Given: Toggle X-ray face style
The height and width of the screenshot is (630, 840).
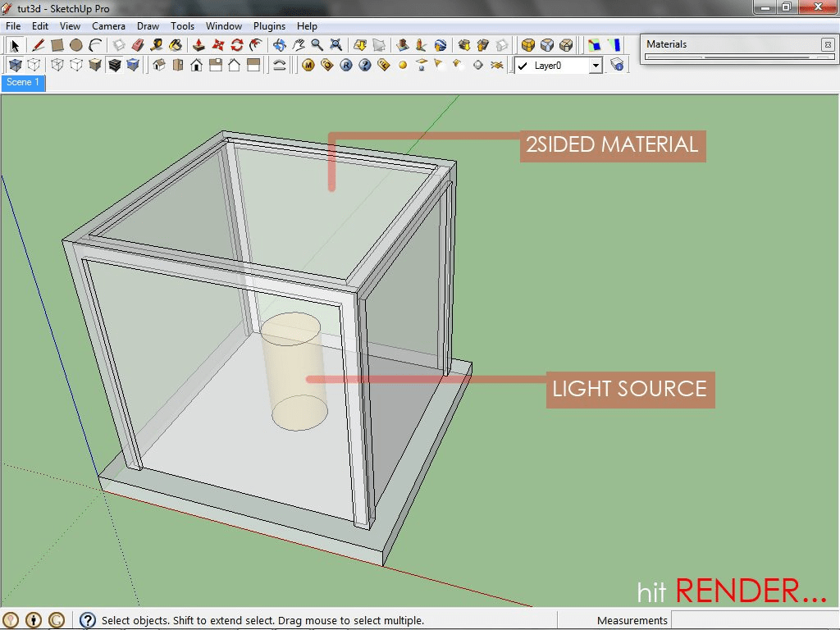Looking at the screenshot, I should (15, 66).
